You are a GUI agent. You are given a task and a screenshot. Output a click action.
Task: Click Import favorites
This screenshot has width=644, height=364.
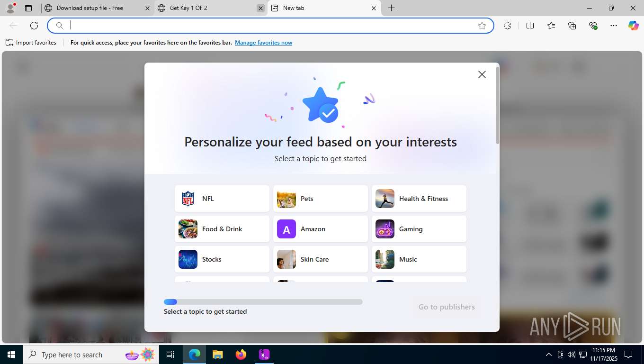tap(31, 43)
